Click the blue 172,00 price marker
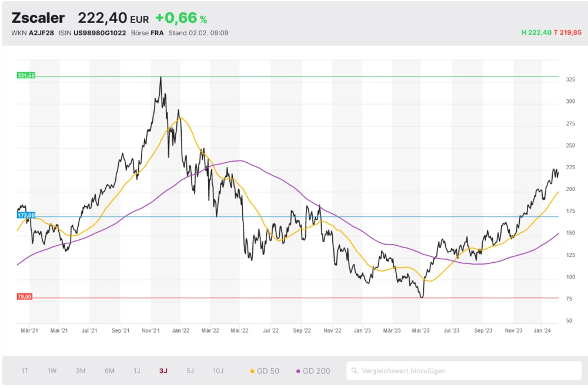Viewport: 588px width, 388px height. point(26,216)
